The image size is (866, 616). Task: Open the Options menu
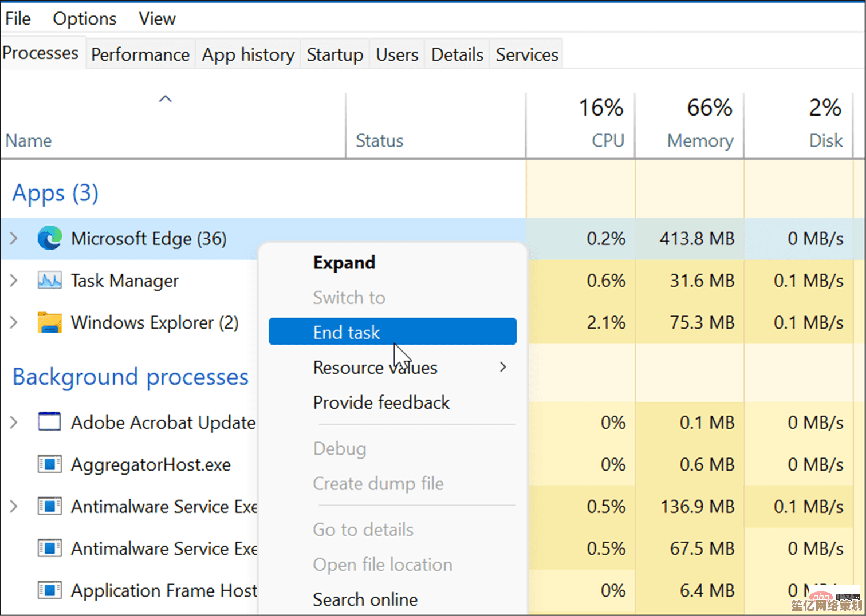tap(85, 18)
